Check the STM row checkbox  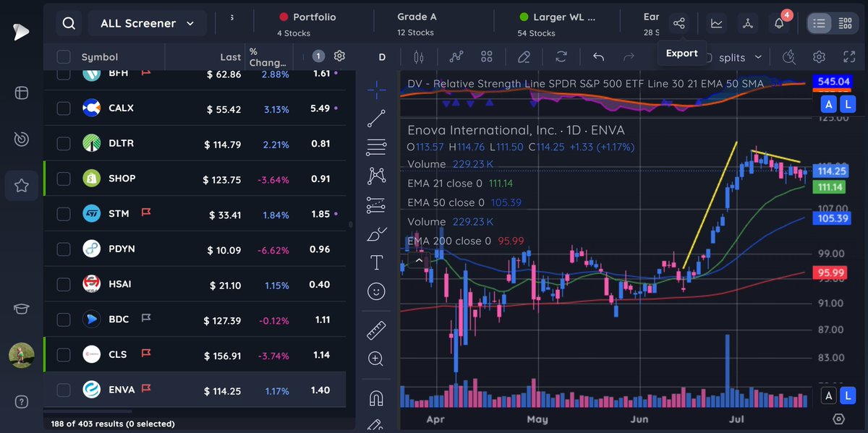point(64,214)
